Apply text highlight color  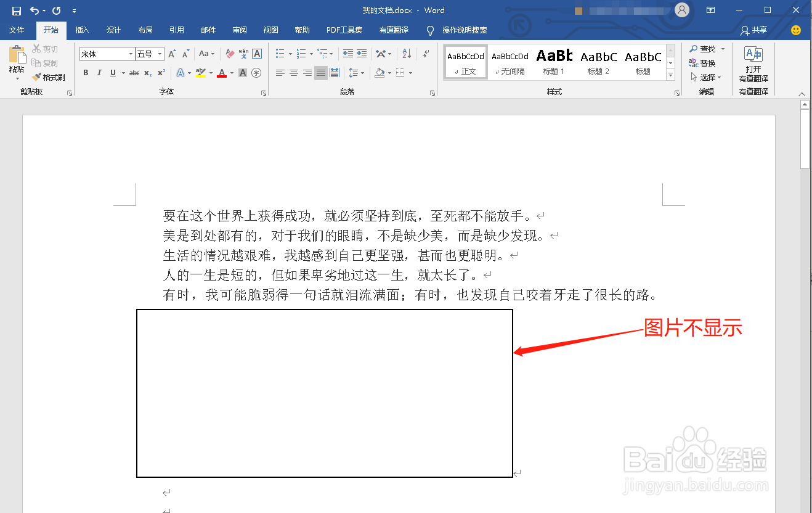[201, 73]
